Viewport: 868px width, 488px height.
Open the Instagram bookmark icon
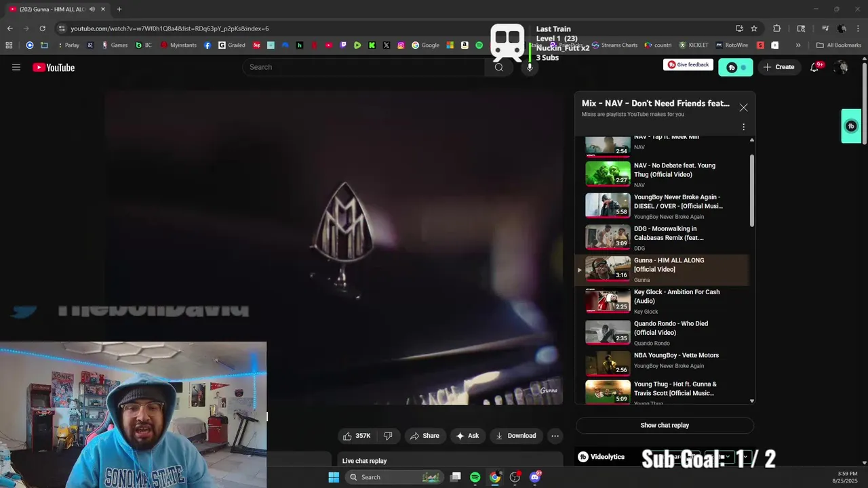click(401, 45)
